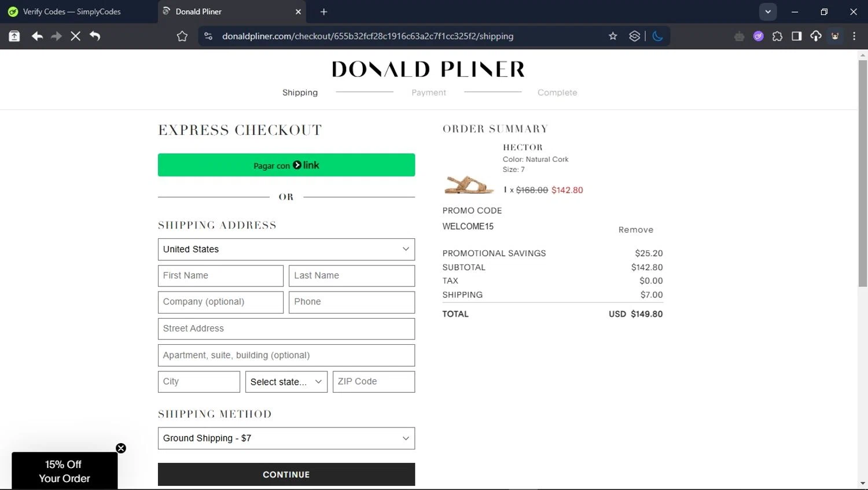Click the $142.80 sale price
Screen dimensions: 868x490
[567, 190]
